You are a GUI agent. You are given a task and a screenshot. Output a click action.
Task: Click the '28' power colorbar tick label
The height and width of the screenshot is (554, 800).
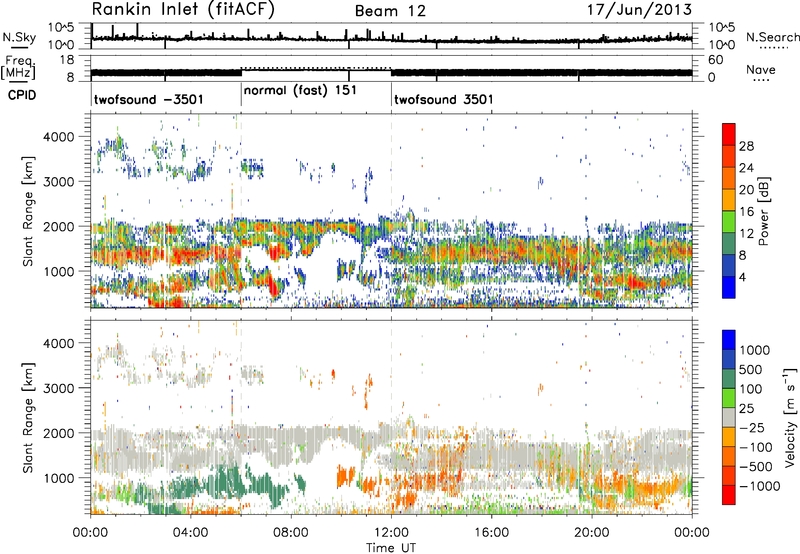[746, 146]
